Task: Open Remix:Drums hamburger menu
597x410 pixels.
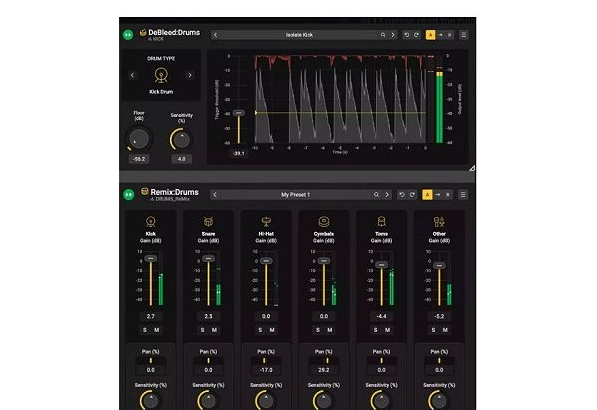Action: click(463, 195)
